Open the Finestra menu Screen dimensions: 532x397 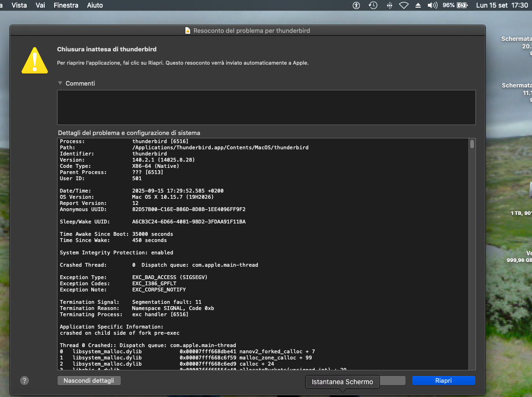click(66, 5)
